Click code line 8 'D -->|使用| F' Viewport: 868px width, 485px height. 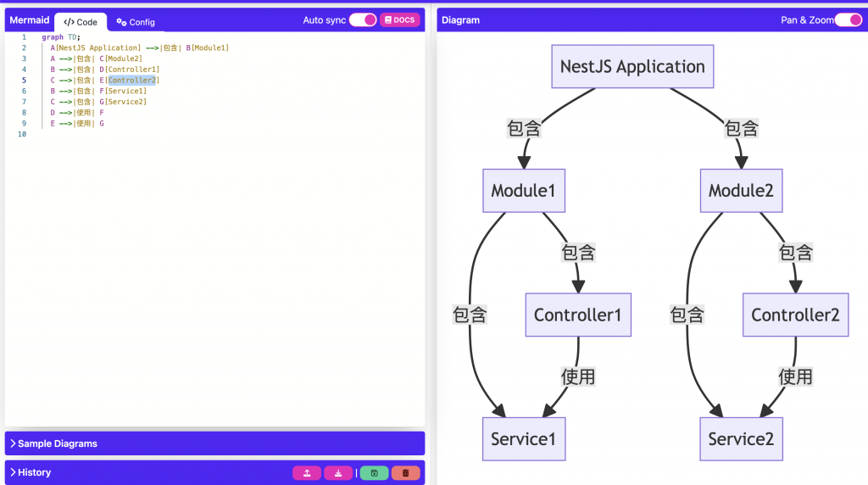point(77,113)
